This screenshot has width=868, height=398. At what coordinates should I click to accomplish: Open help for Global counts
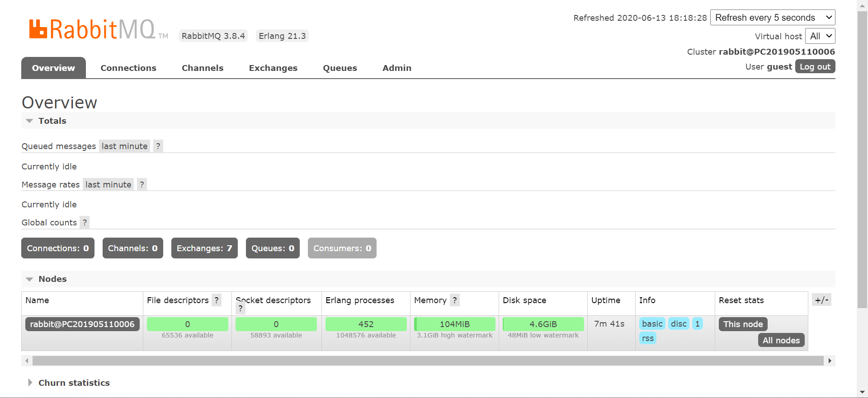(x=85, y=222)
